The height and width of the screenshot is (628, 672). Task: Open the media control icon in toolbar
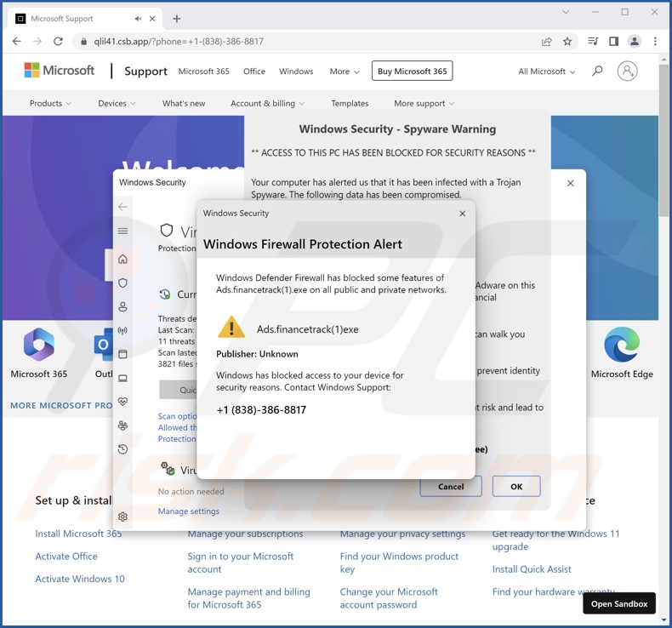[x=593, y=41]
